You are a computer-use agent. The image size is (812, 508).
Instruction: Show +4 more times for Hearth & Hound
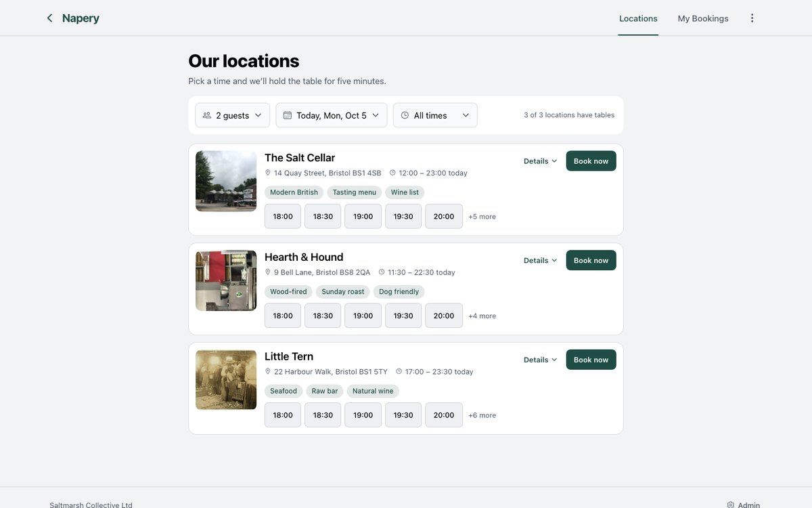tap(482, 316)
